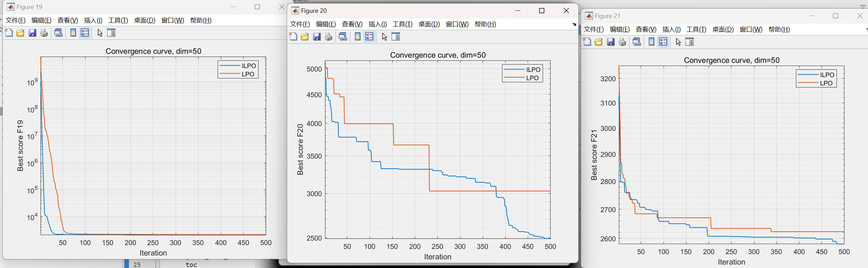Open Property inspector icon in Figure 19

111,33
